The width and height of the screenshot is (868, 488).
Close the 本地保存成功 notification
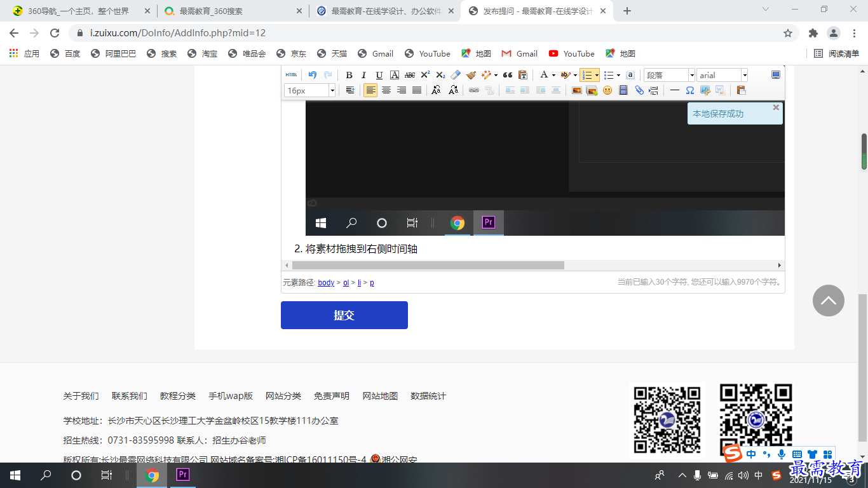[x=776, y=107]
